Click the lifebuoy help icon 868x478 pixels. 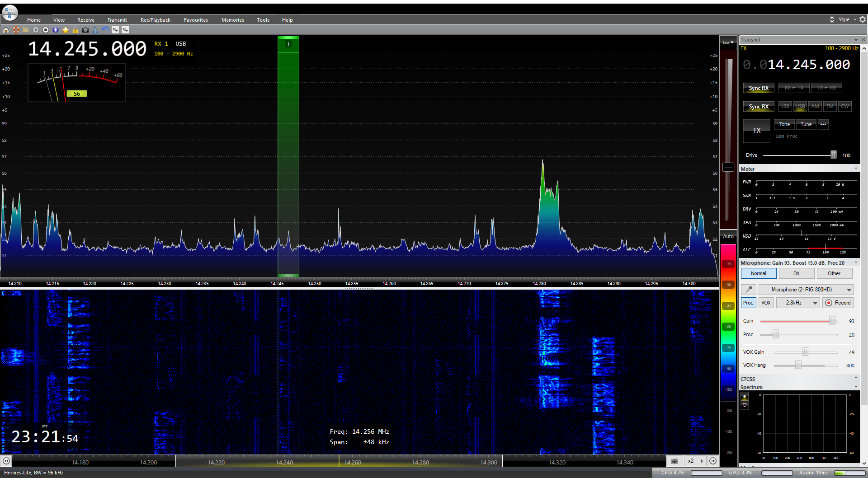[16, 30]
